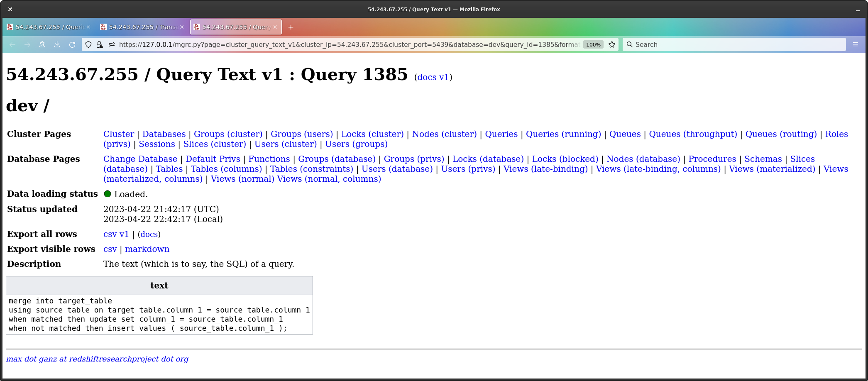Open Groups (cluster) link

[x=228, y=134]
